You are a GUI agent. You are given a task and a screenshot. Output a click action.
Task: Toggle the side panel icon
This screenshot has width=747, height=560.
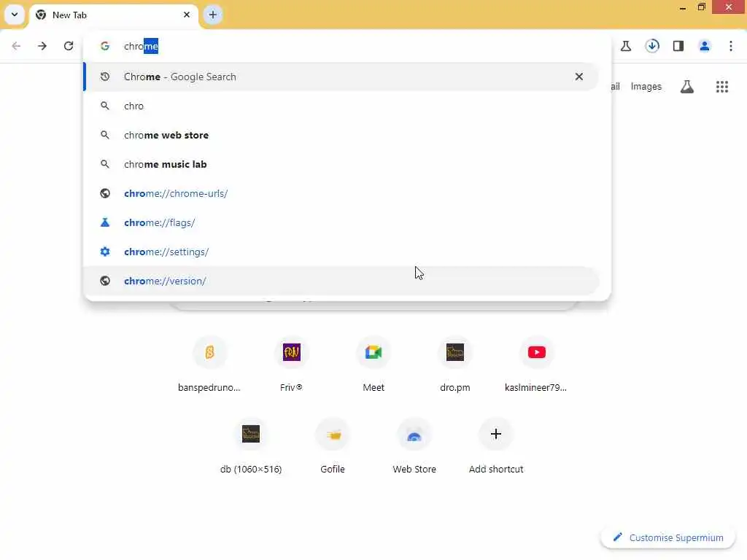point(678,46)
